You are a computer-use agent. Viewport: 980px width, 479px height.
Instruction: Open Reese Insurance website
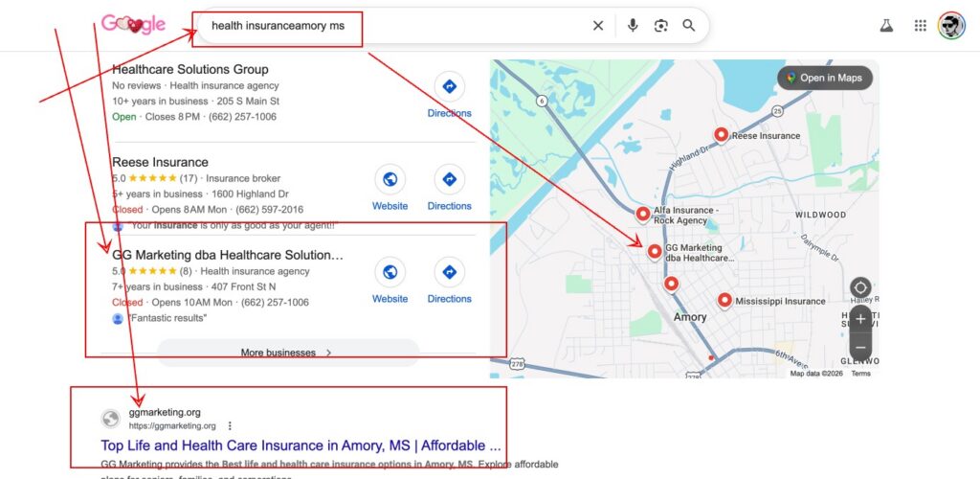pos(390,180)
